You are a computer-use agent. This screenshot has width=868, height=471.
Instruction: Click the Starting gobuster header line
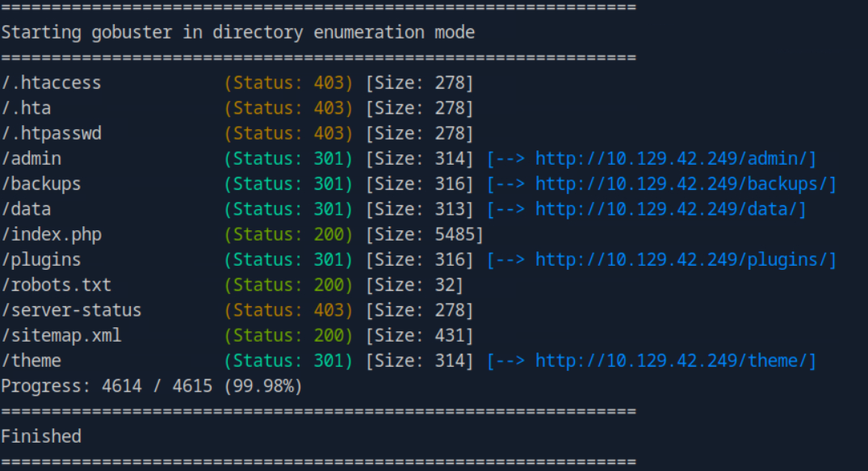(238, 33)
